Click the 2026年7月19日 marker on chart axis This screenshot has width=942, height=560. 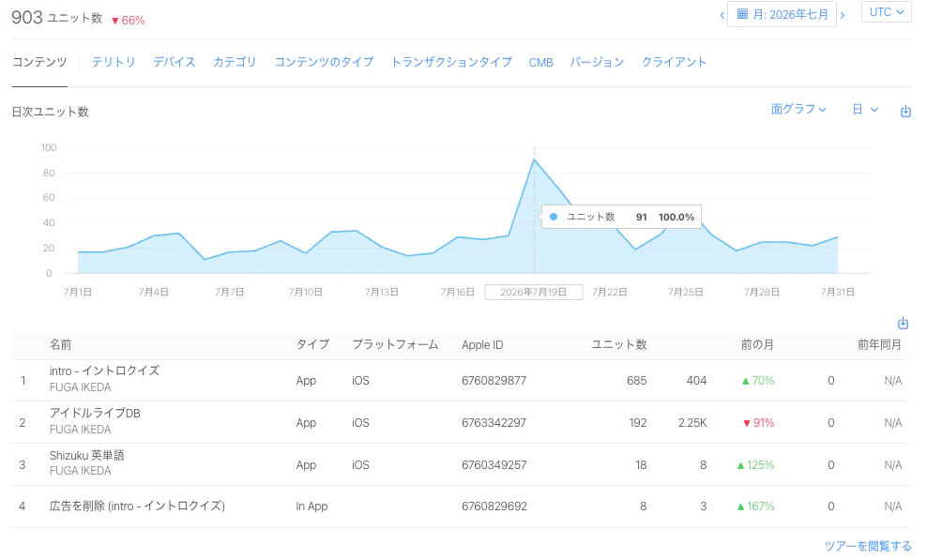click(534, 292)
